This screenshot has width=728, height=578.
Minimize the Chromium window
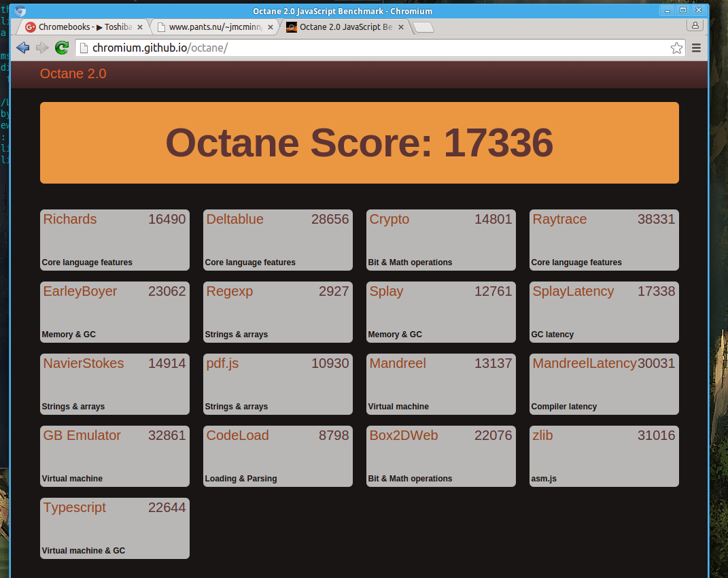point(668,10)
